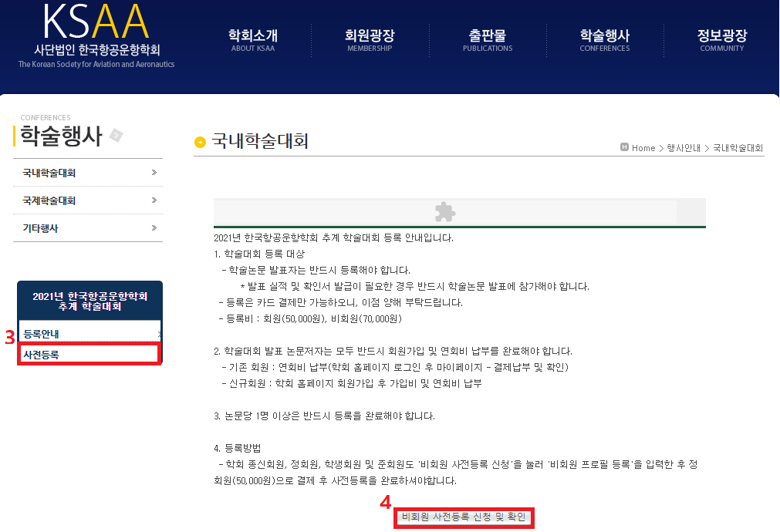Click 행사안내 in the breadcrumb

pyautogui.click(x=684, y=148)
